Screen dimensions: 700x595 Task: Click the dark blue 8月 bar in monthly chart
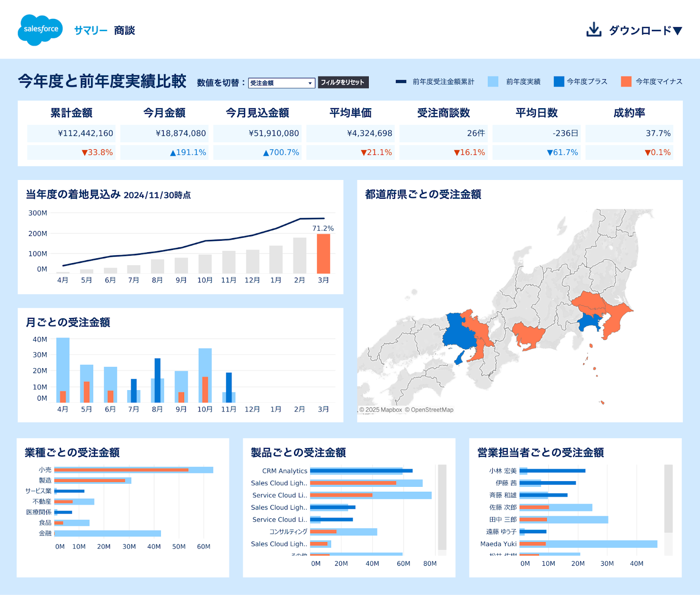(157, 380)
